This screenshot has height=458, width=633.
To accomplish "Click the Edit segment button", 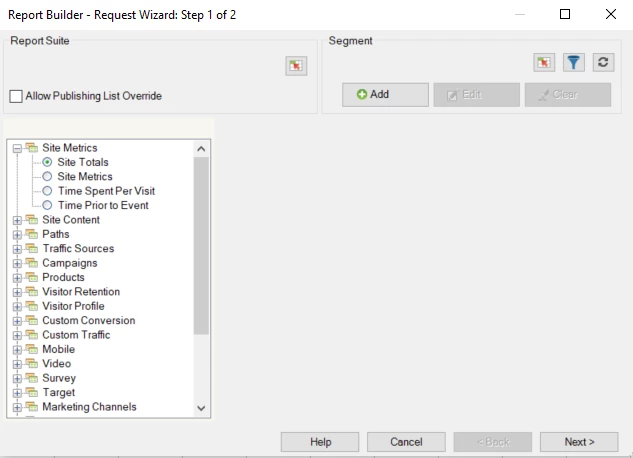I will 476,95.
